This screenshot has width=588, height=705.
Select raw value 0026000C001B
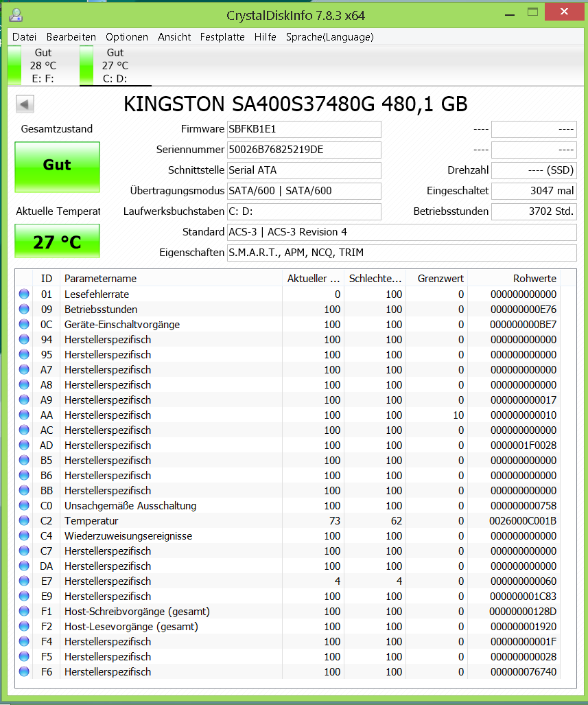pyautogui.click(x=523, y=520)
